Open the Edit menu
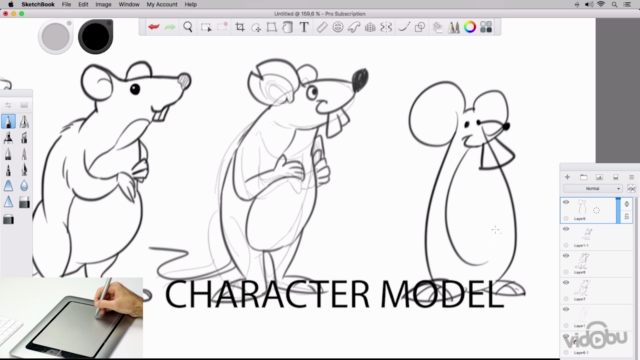This screenshot has height=360, width=640. pyautogui.click(x=83, y=4)
